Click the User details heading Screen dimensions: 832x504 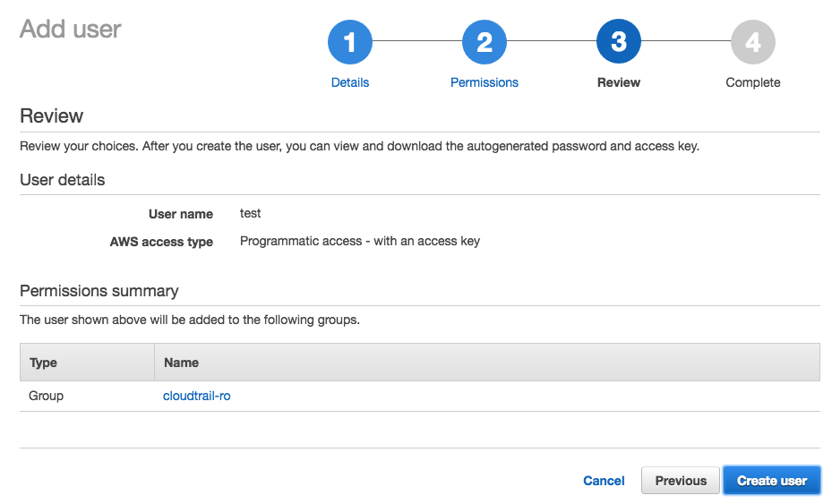tap(62, 180)
